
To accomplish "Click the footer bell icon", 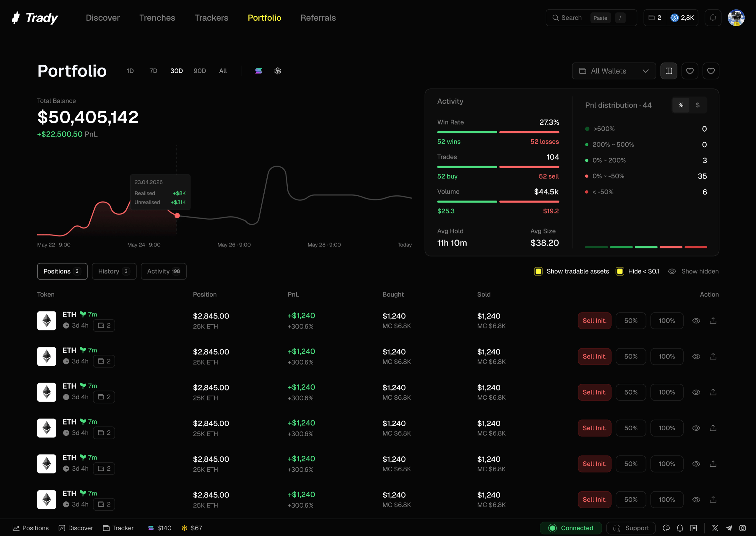I will click(x=680, y=528).
